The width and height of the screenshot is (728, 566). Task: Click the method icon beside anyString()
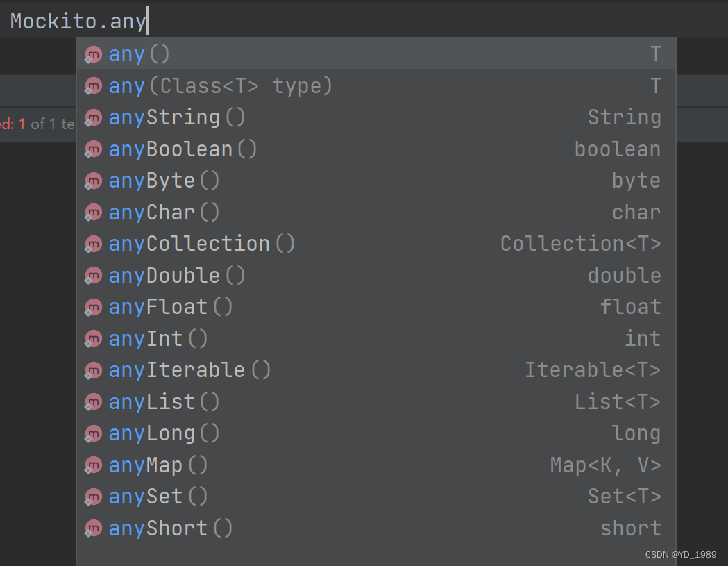click(x=93, y=118)
